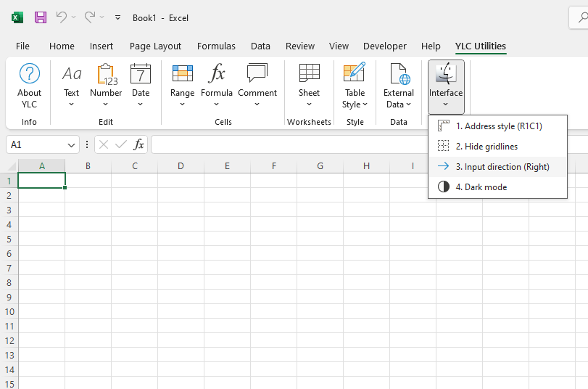Toggle Hide gridlines option
This screenshot has width=588, height=389.
[x=486, y=147]
